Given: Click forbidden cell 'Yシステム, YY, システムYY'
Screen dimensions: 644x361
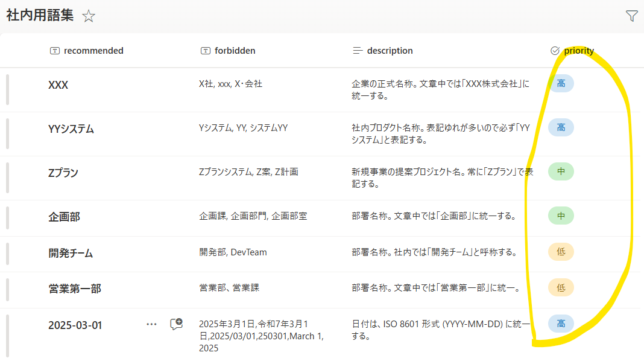Looking at the screenshot, I should tap(244, 128).
